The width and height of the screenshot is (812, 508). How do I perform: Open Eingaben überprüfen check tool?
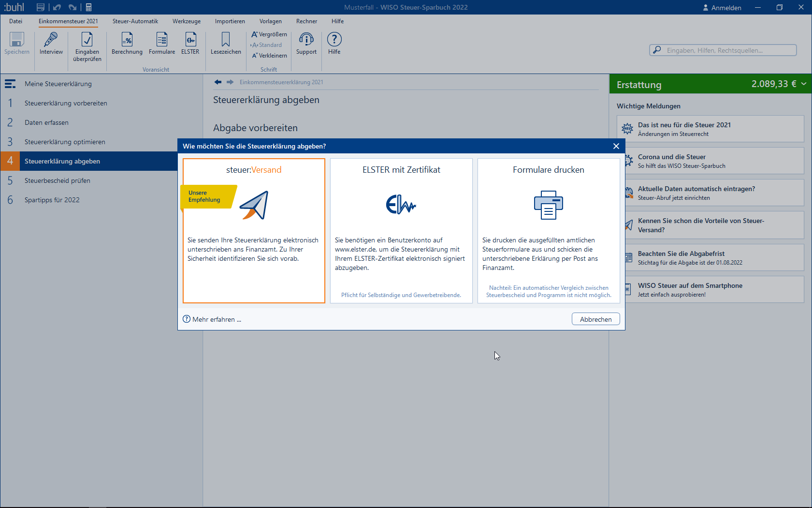(x=87, y=40)
